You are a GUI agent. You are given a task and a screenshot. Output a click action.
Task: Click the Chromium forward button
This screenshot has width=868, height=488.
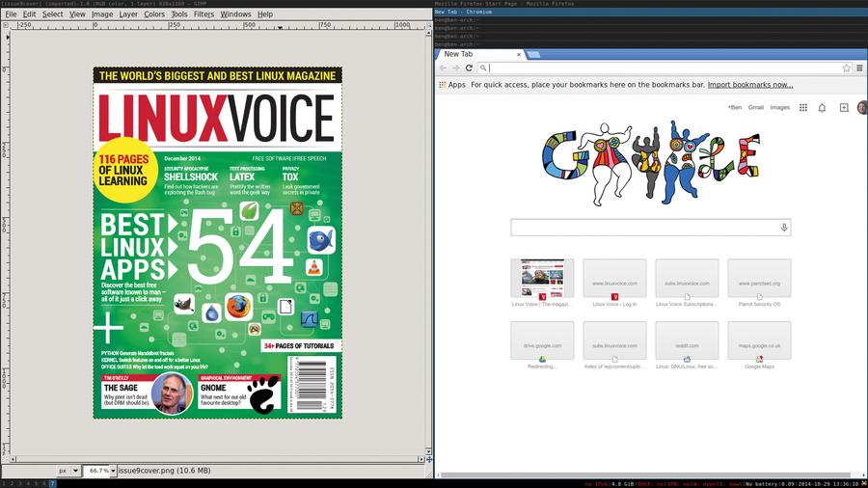tap(455, 68)
